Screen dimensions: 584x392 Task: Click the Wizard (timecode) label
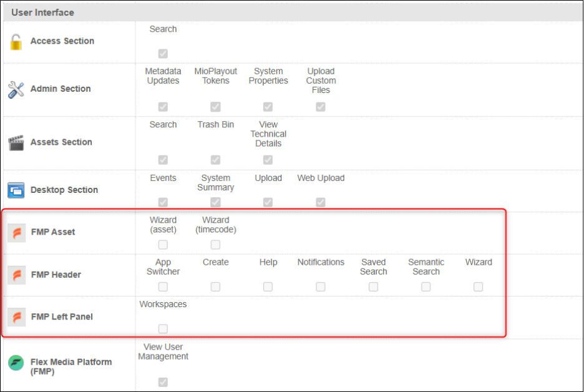216,225
